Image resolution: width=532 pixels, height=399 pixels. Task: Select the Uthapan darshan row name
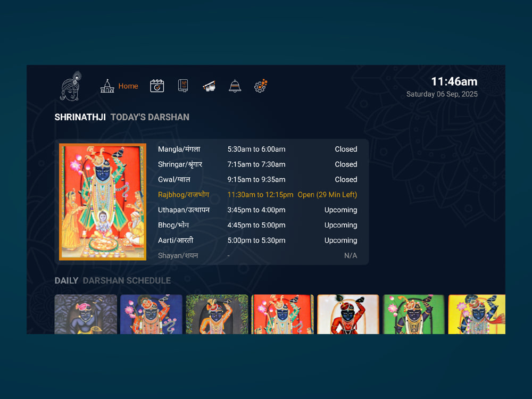point(184,210)
